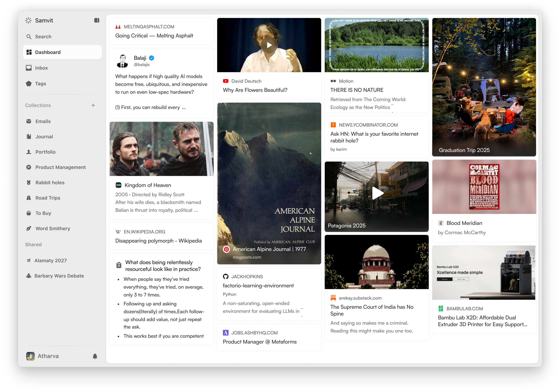The height and width of the screenshot is (392, 560).
Task: Click the Emails envelope icon
Action: 29,121
